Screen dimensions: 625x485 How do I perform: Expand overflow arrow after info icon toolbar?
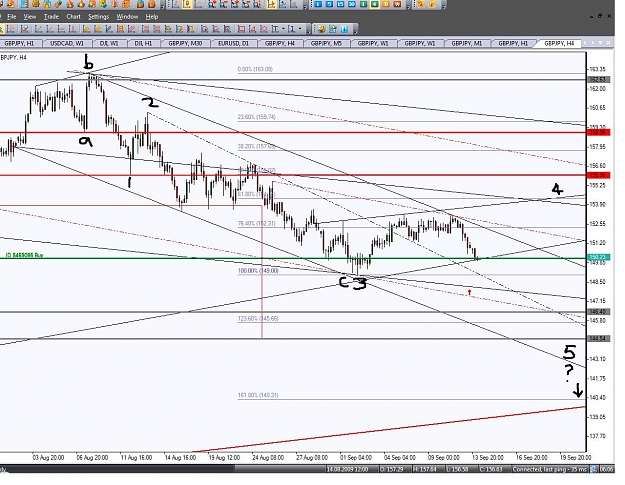355,31
